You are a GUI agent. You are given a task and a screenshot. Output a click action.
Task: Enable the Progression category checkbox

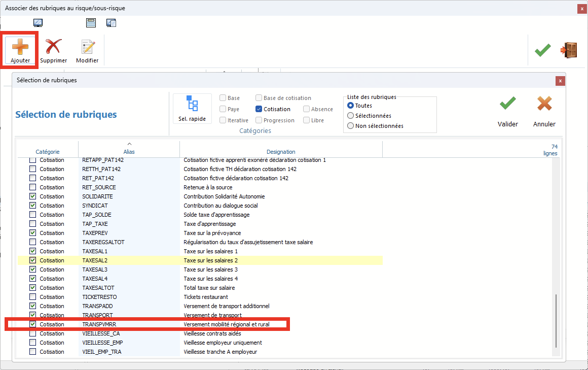point(259,120)
